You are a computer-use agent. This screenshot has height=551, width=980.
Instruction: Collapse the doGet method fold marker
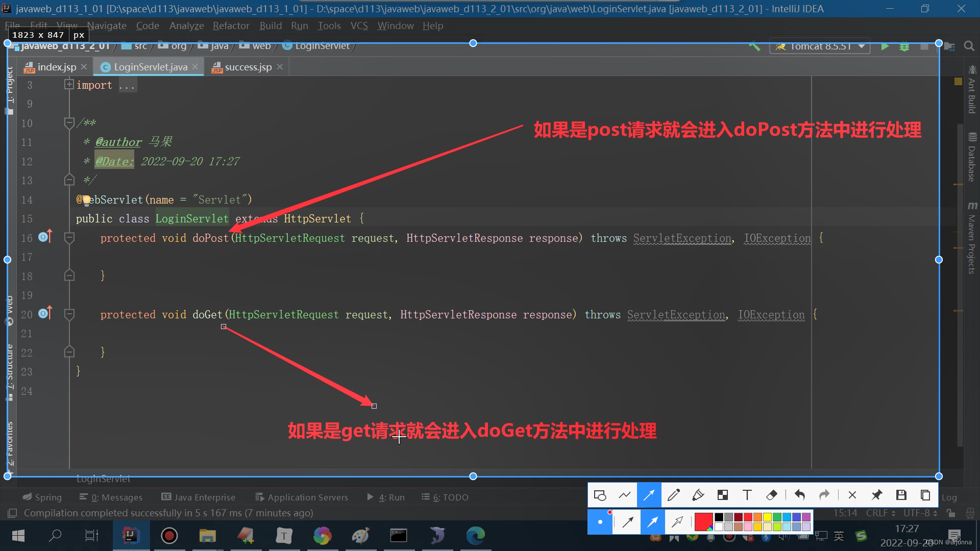coord(69,314)
